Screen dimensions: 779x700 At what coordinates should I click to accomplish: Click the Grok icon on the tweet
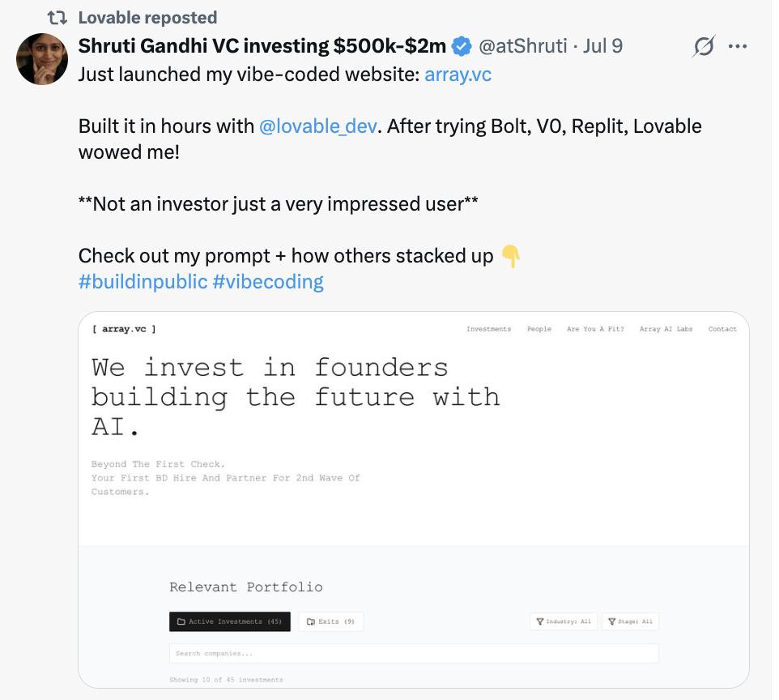point(704,47)
